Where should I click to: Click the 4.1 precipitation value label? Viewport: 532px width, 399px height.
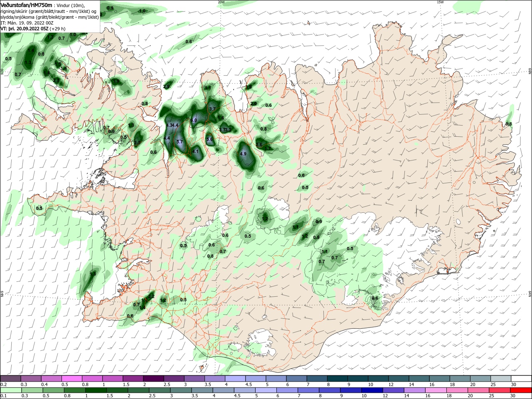coord(195,151)
